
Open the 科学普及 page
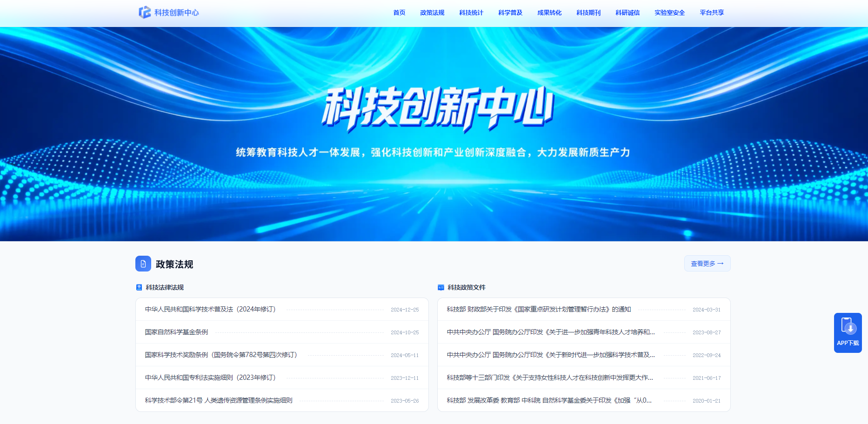509,13
